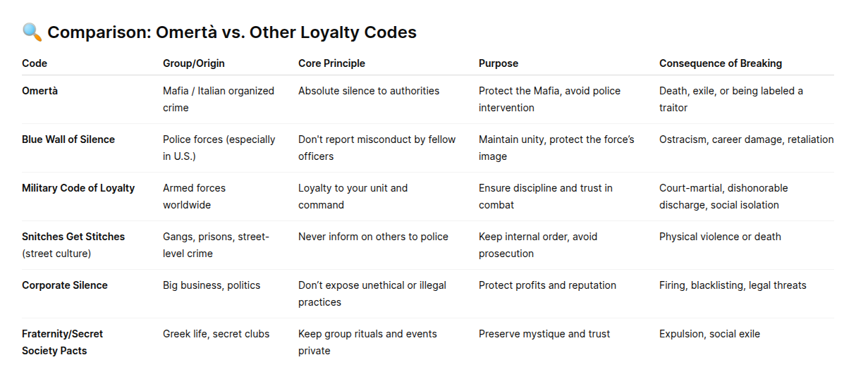Click the 'Absolute silence to authorities' cell
The image size is (868, 386).
(369, 91)
